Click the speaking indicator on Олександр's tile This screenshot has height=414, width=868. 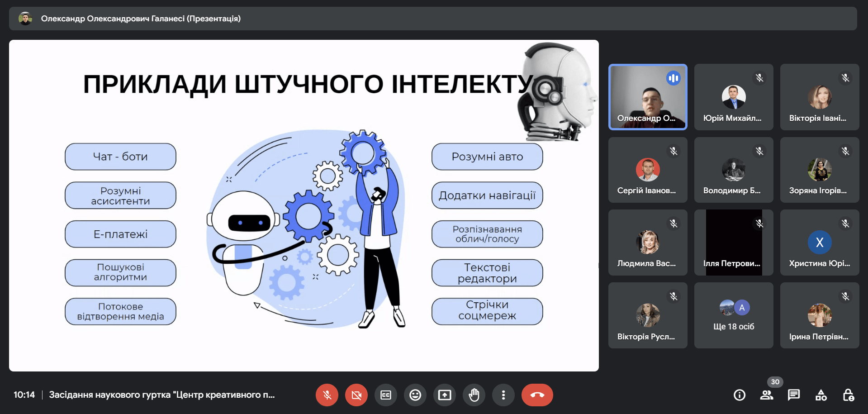(674, 78)
